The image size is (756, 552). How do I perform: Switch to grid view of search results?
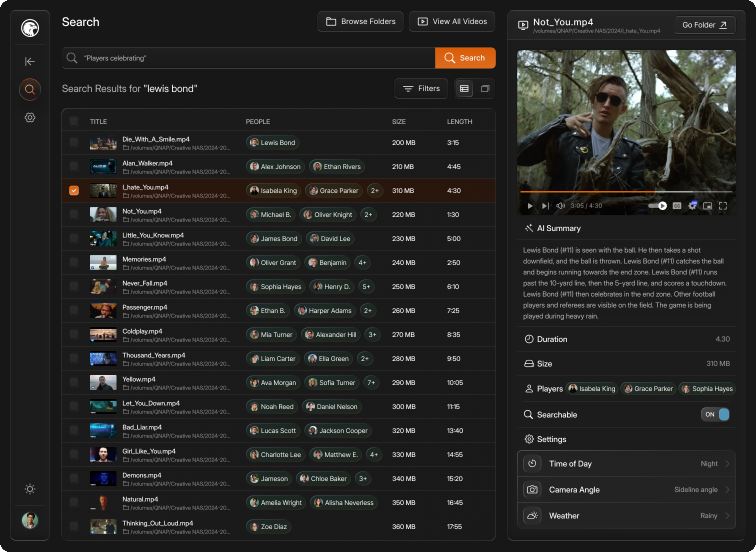[x=485, y=88]
